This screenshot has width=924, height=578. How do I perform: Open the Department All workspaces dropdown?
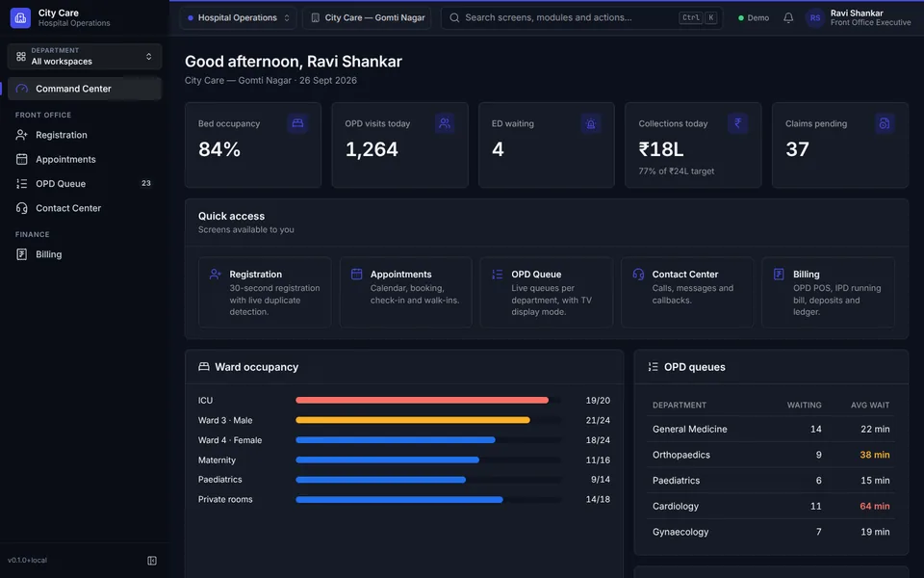click(x=85, y=56)
